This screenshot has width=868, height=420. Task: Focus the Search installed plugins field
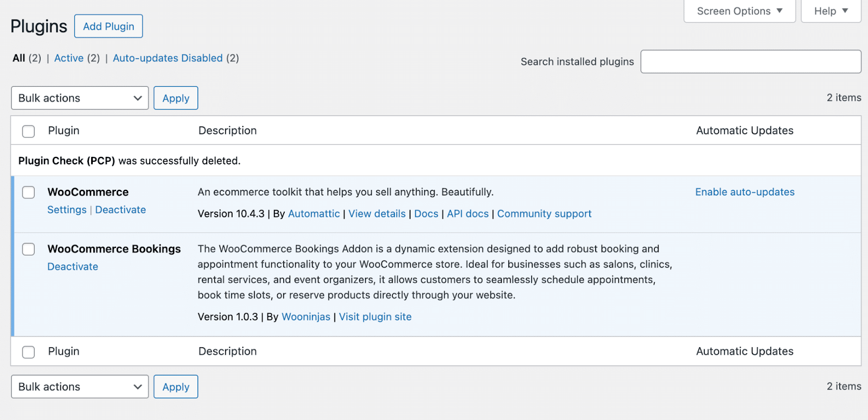(751, 61)
